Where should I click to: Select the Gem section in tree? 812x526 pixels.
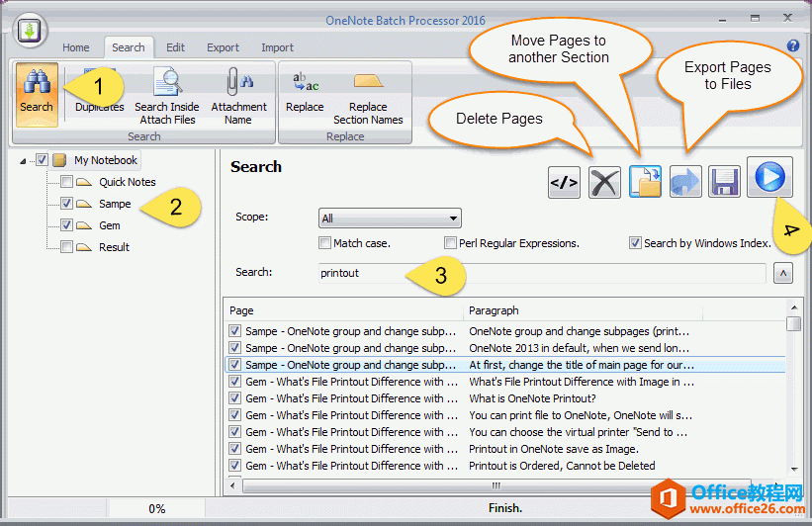[110, 225]
